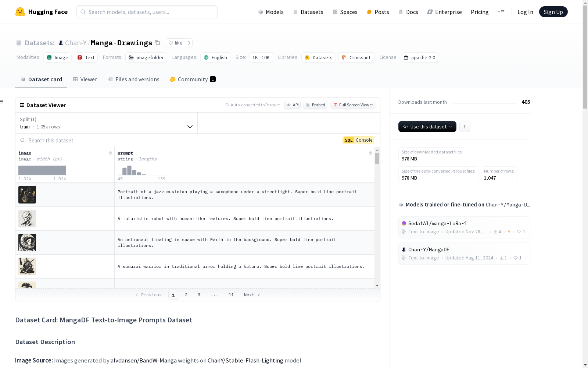Screen dimensions: 588x368
Task: Focus the Search models, datasets, users field
Action: point(147,12)
